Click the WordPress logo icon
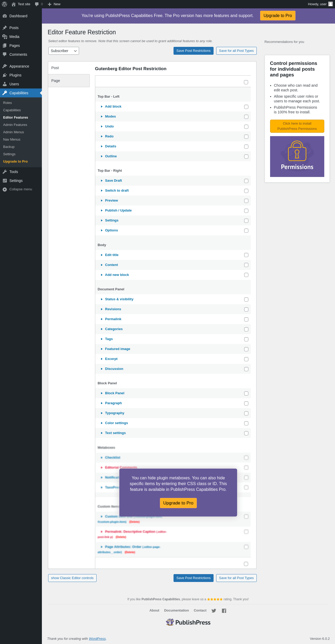This screenshot has height=644, width=335. click(x=4, y=4)
